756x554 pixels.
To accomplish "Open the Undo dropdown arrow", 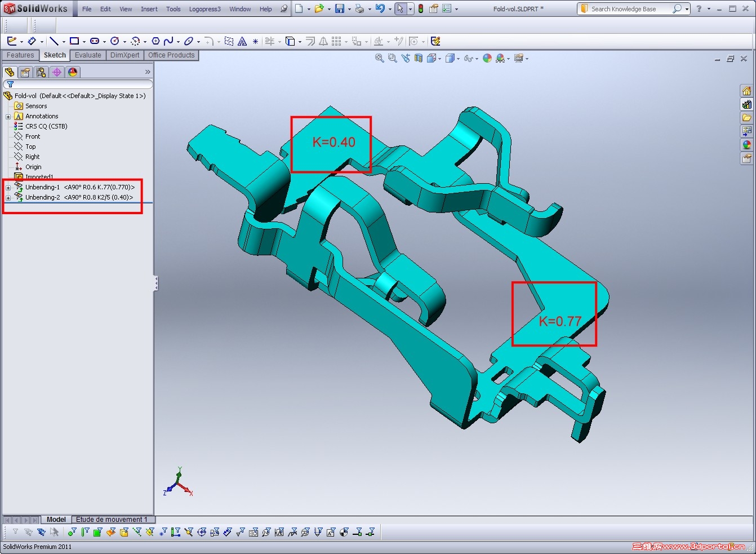I will click(x=390, y=9).
